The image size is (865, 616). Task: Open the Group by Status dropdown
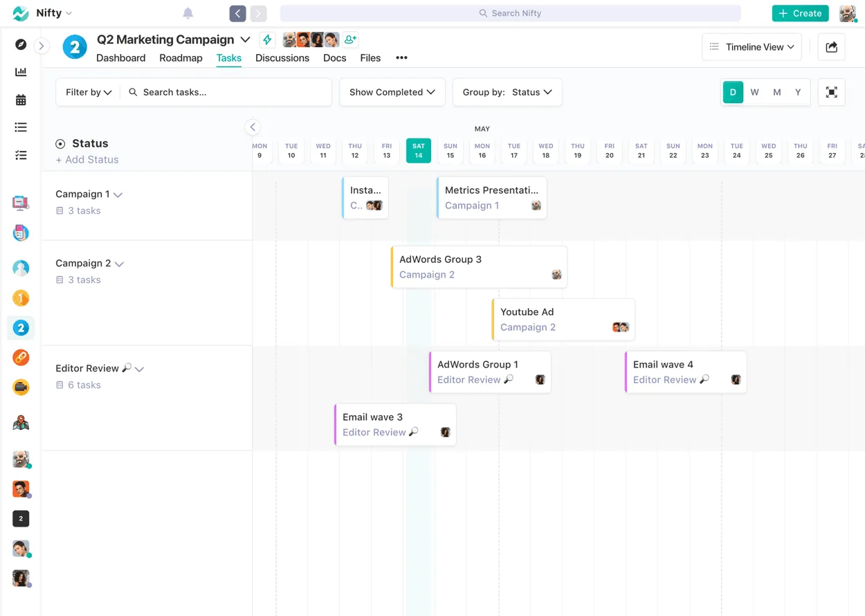pyautogui.click(x=507, y=91)
